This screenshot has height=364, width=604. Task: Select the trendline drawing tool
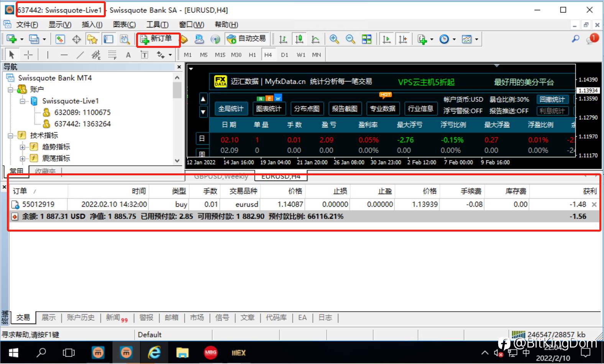80,55
